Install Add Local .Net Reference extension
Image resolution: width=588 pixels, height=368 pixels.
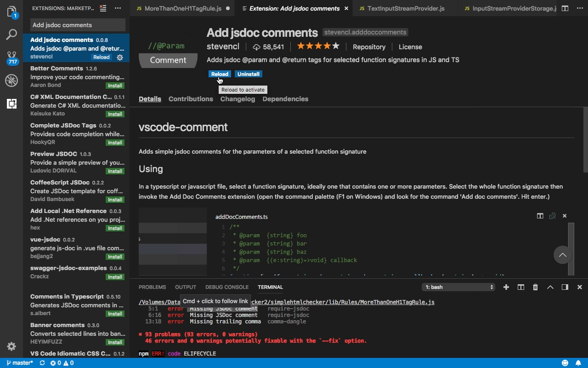[x=115, y=228]
